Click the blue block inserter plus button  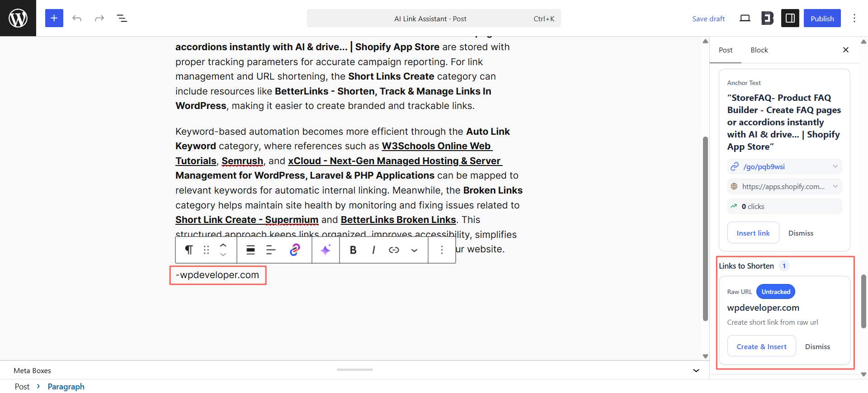(x=54, y=18)
